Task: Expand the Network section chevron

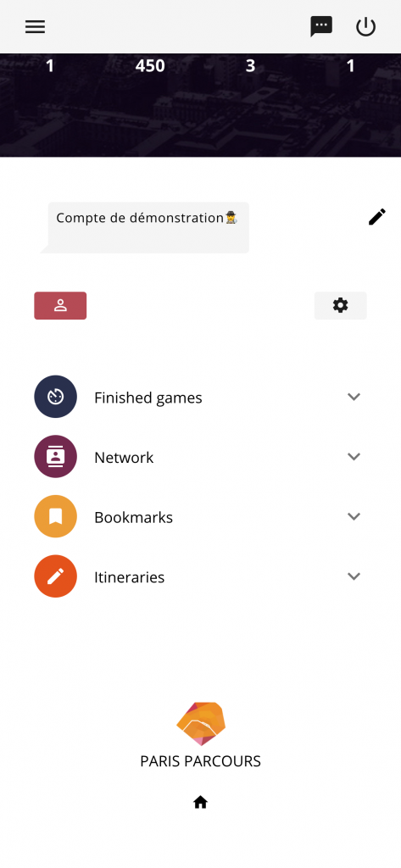Action: [x=354, y=456]
